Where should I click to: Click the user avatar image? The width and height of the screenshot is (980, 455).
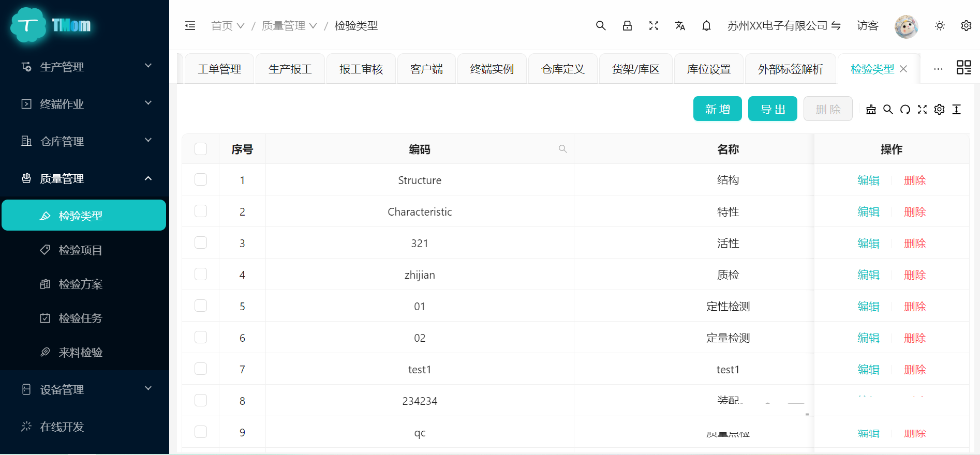[906, 26]
